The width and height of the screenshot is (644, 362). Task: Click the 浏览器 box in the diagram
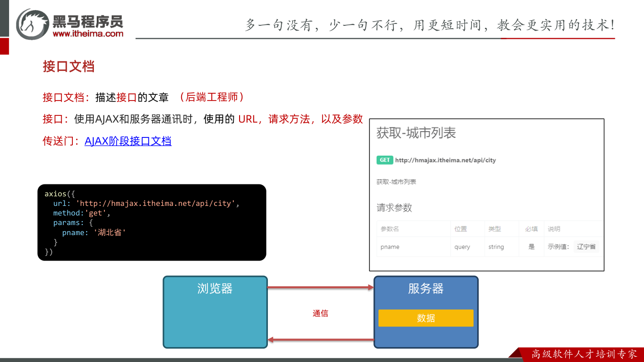[x=215, y=312]
